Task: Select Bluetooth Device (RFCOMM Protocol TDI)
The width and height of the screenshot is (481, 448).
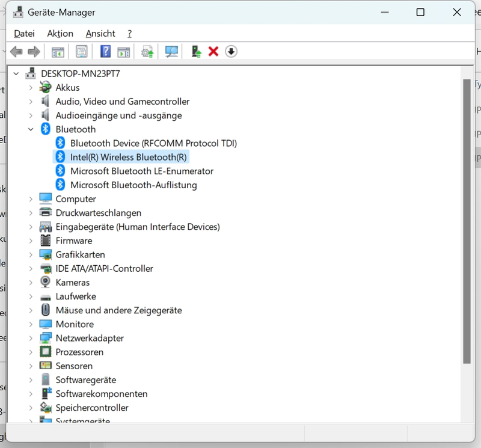Action: point(153,143)
